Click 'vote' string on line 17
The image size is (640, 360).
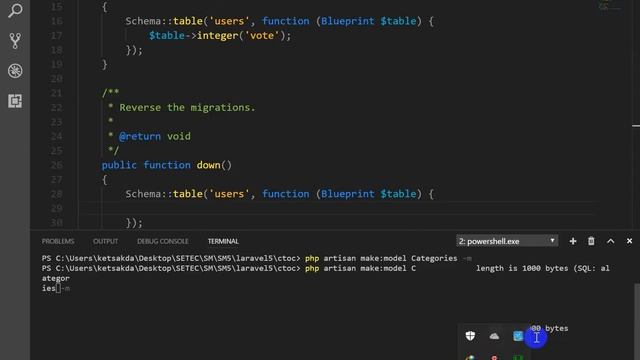coord(262,36)
